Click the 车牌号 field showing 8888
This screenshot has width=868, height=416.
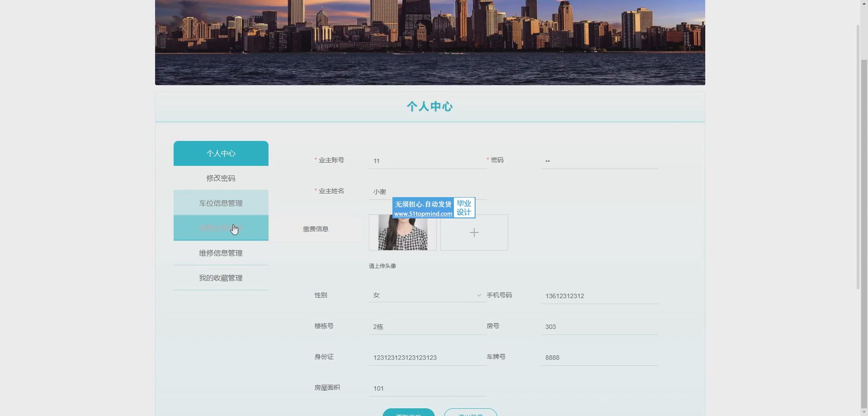tap(599, 357)
